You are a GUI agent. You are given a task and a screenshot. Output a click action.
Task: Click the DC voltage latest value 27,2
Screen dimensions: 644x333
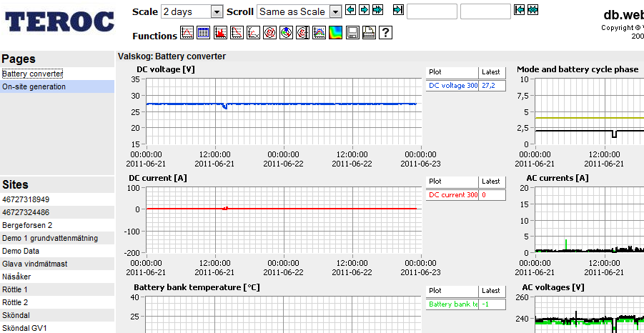click(492, 86)
